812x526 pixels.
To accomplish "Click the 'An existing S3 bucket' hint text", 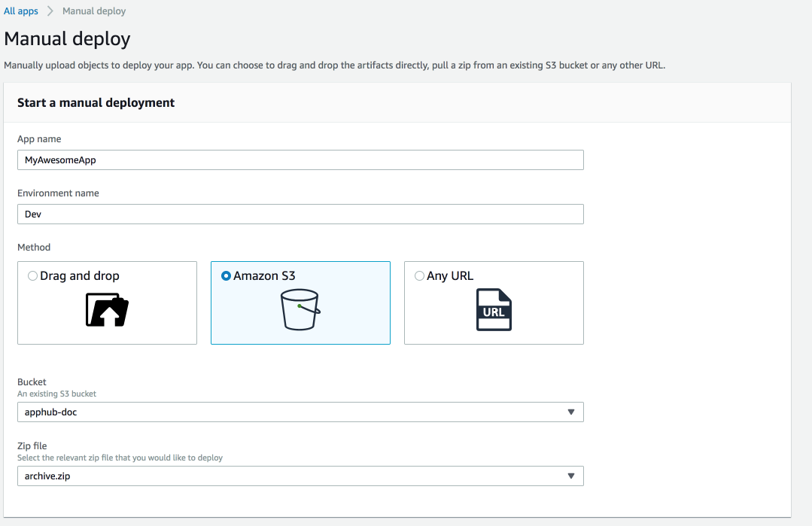I will [x=57, y=394].
